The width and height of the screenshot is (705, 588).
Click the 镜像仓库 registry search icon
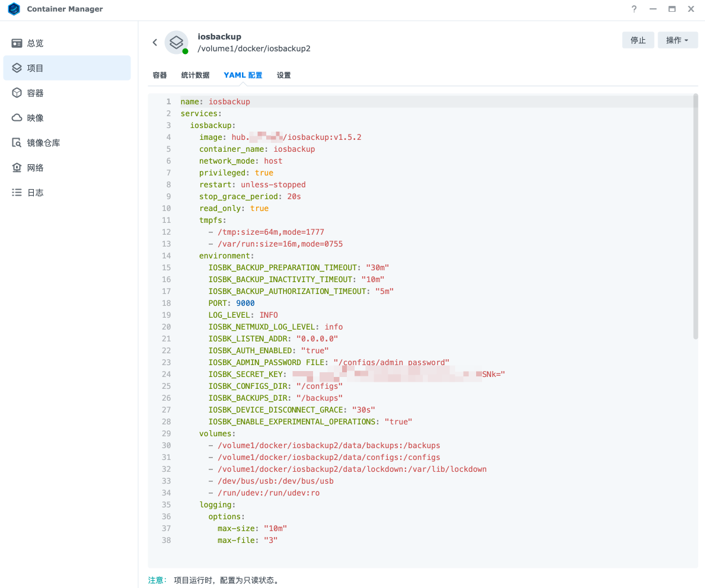pos(17,142)
